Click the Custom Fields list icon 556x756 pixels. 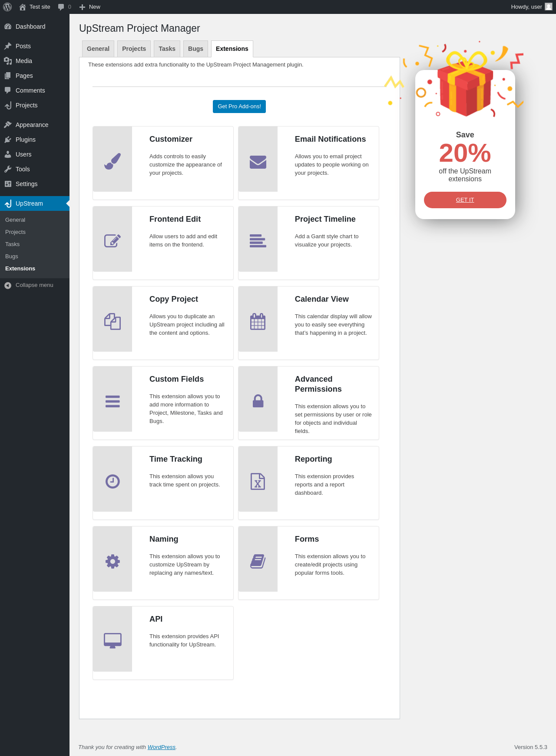(x=113, y=401)
